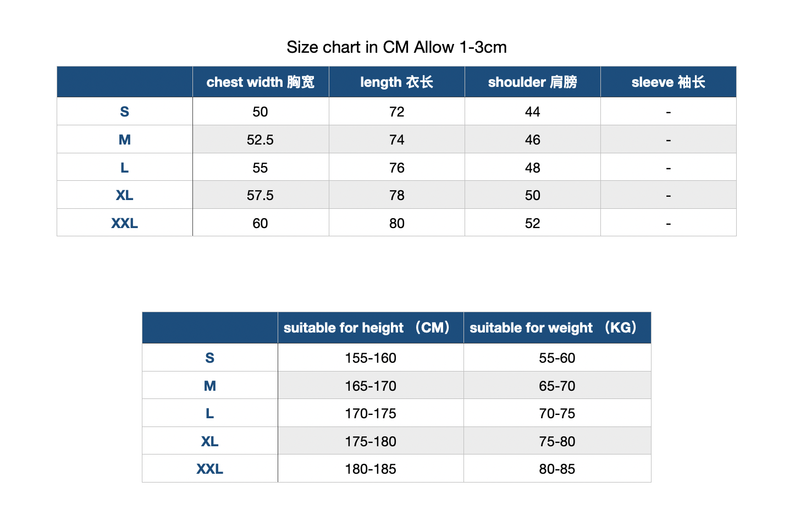Click the 'Size chart in CM' title
Viewport: 806px width, 532px height.
click(396, 47)
